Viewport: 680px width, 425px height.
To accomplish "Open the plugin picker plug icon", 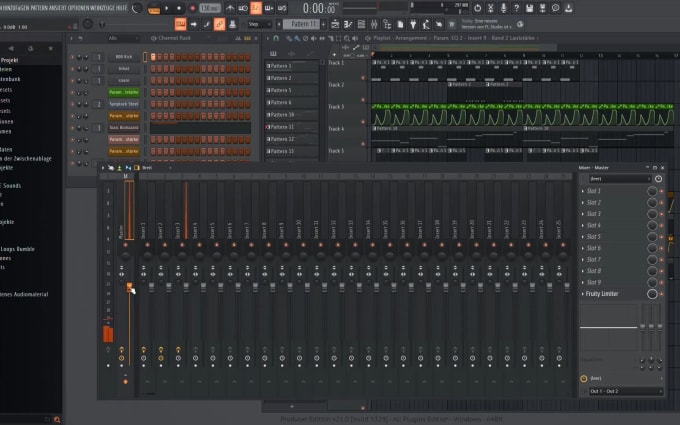I will [413, 24].
